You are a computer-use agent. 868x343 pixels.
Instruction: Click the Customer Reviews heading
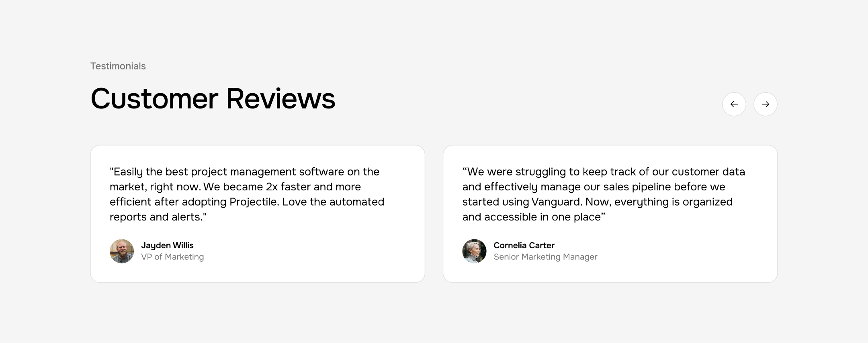click(213, 99)
